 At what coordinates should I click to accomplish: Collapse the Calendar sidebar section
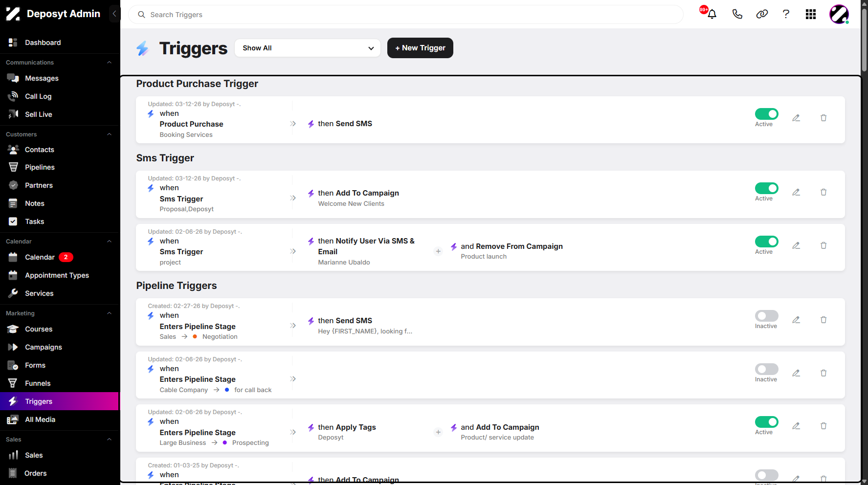[x=110, y=242]
